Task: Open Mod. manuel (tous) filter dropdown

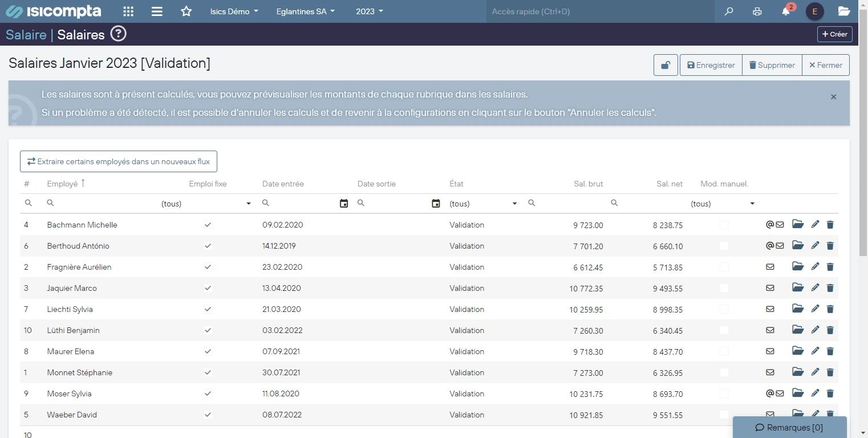Action: click(723, 204)
